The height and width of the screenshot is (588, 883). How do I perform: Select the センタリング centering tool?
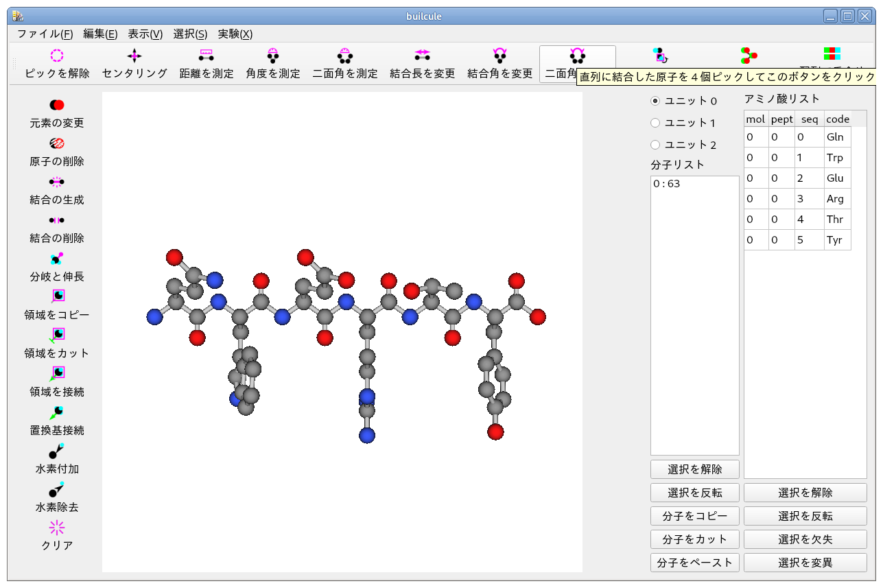(x=134, y=56)
